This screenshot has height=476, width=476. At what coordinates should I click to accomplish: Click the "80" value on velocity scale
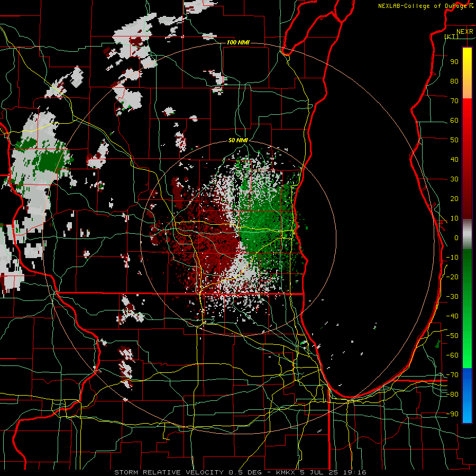pos(454,81)
